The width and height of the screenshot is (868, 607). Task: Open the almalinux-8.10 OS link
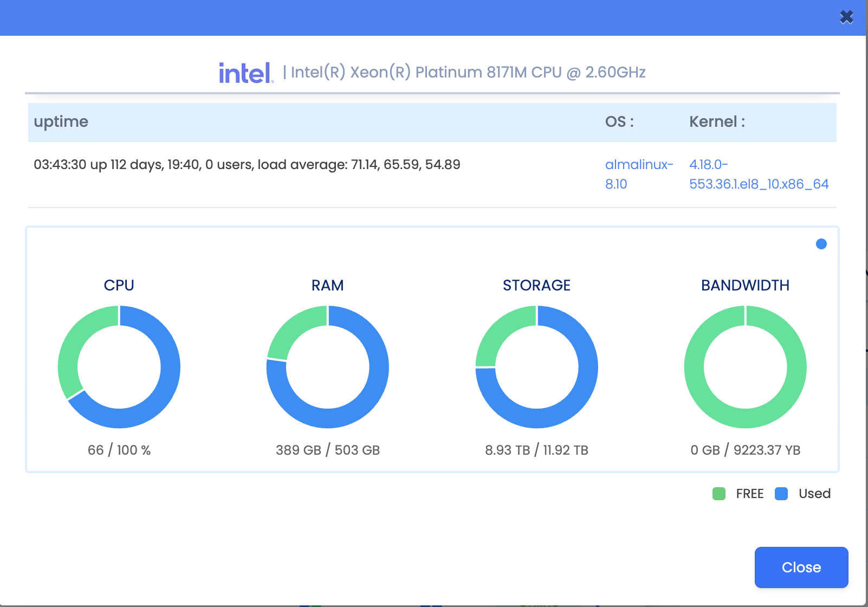(638, 165)
